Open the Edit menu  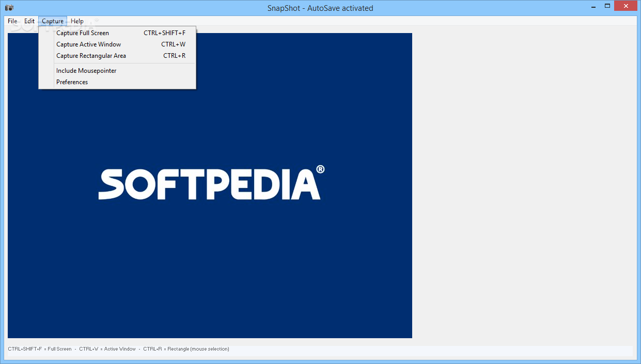[x=29, y=21]
